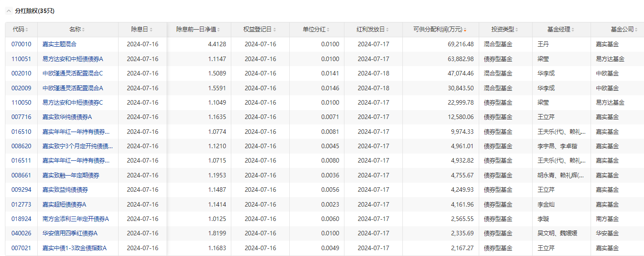Open fund code 110051

(22, 59)
